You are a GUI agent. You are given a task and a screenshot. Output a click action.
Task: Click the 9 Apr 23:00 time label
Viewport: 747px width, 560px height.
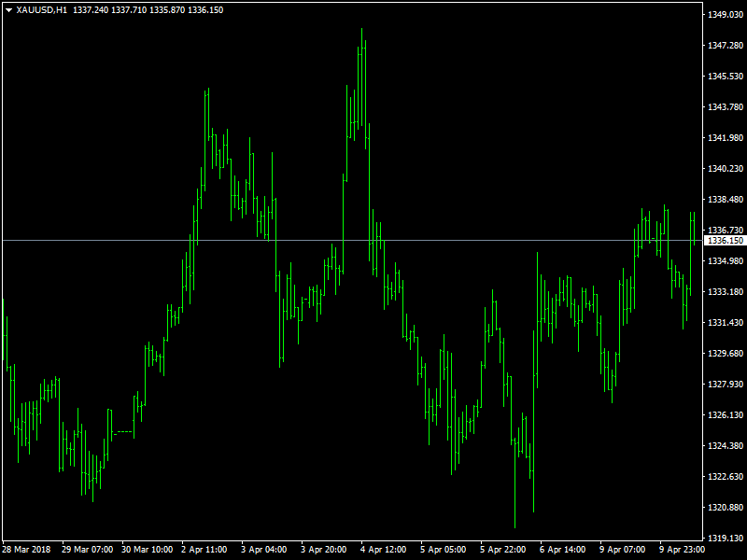(x=682, y=550)
